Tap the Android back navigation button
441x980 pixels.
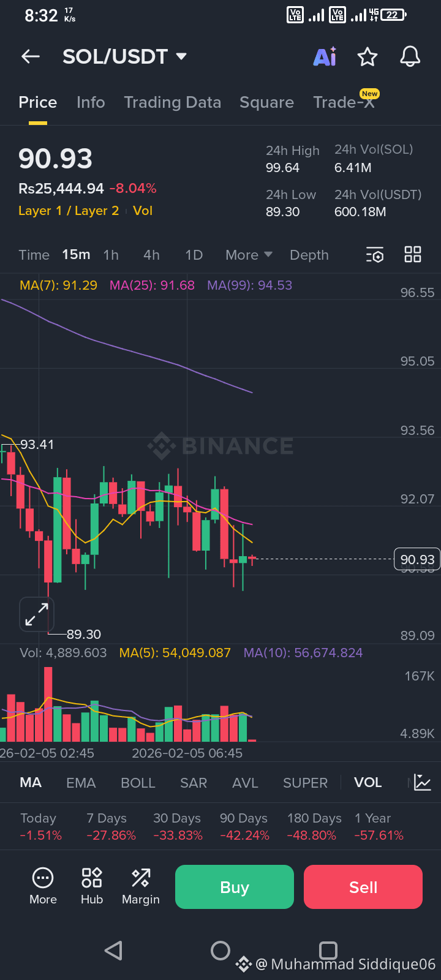coord(113,951)
